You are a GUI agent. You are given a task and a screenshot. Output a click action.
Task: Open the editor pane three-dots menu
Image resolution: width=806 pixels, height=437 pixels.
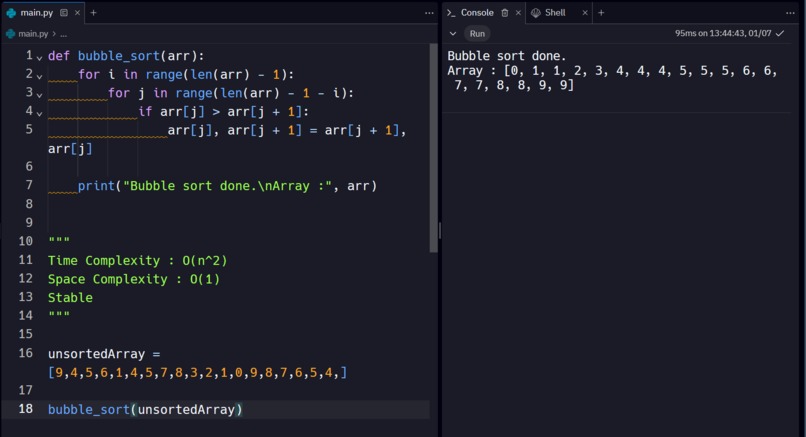tap(429, 13)
